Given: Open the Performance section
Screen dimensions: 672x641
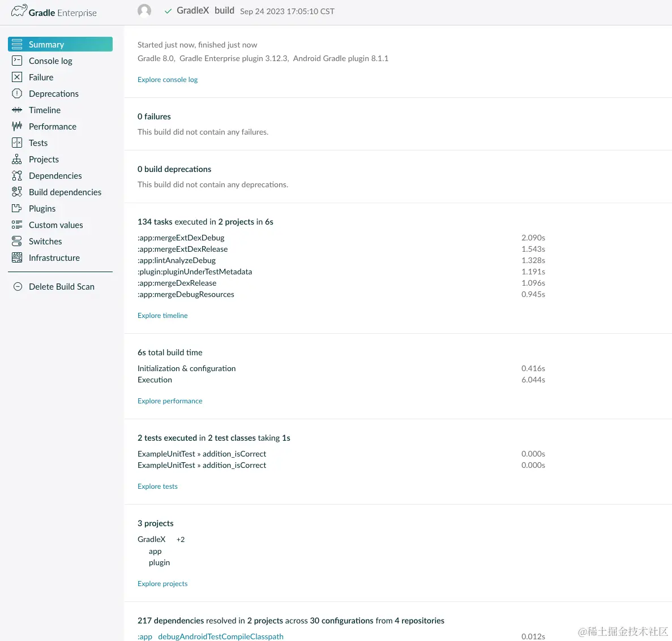Looking at the screenshot, I should click(x=52, y=126).
